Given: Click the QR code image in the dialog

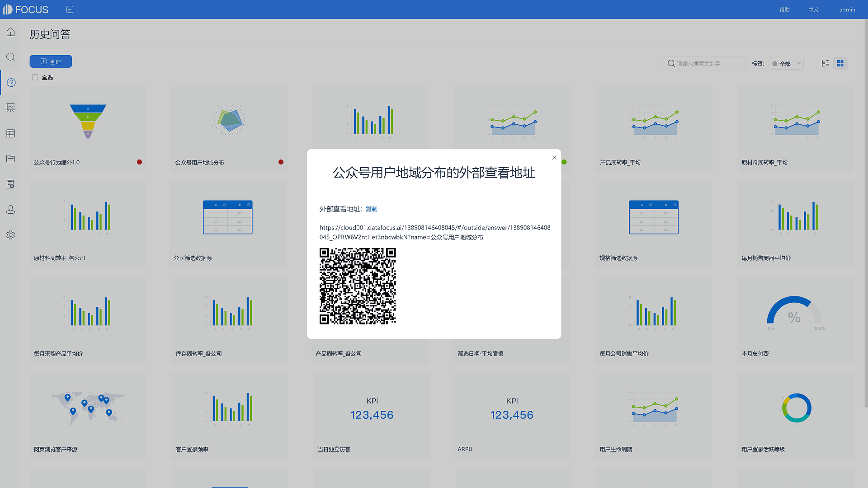Looking at the screenshot, I should click(358, 286).
